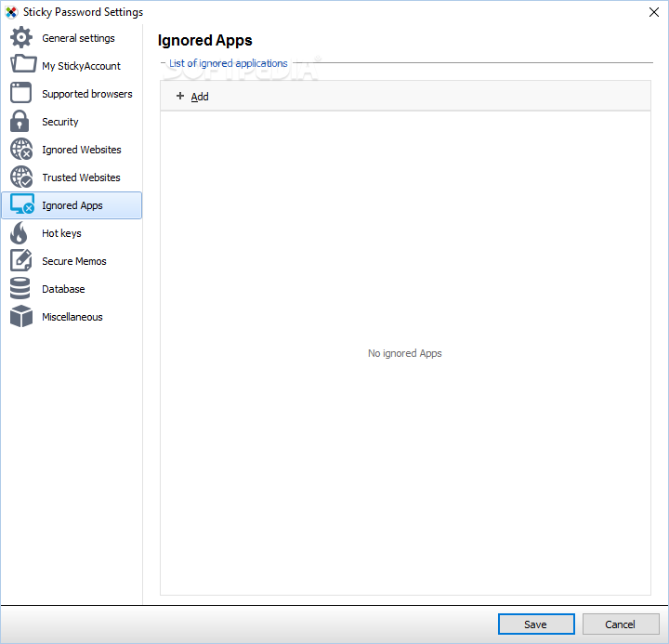Image resolution: width=669 pixels, height=644 pixels.
Task: Click the Security padlock icon
Action: coord(20,121)
